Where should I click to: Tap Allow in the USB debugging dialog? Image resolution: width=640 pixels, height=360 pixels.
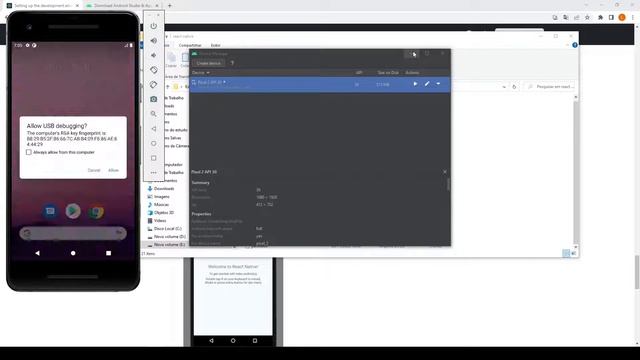coord(113,170)
